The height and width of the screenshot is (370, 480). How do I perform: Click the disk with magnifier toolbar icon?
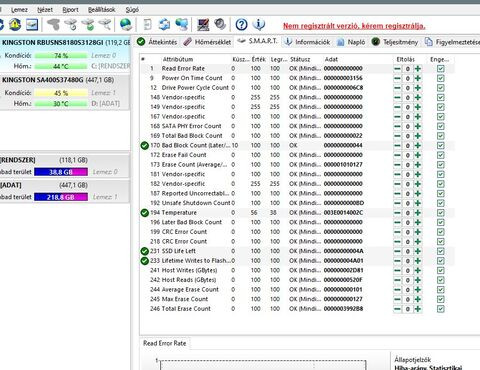[x=105, y=25]
